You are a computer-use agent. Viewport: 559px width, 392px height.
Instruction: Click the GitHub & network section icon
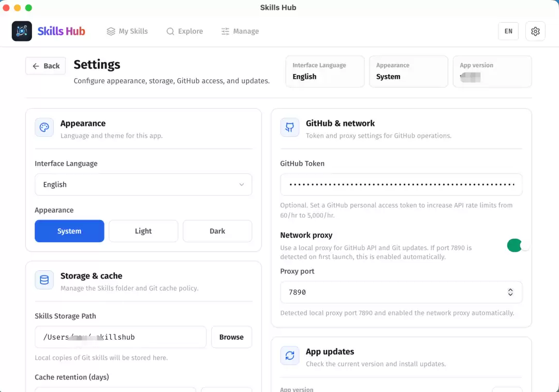(x=289, y=127)
